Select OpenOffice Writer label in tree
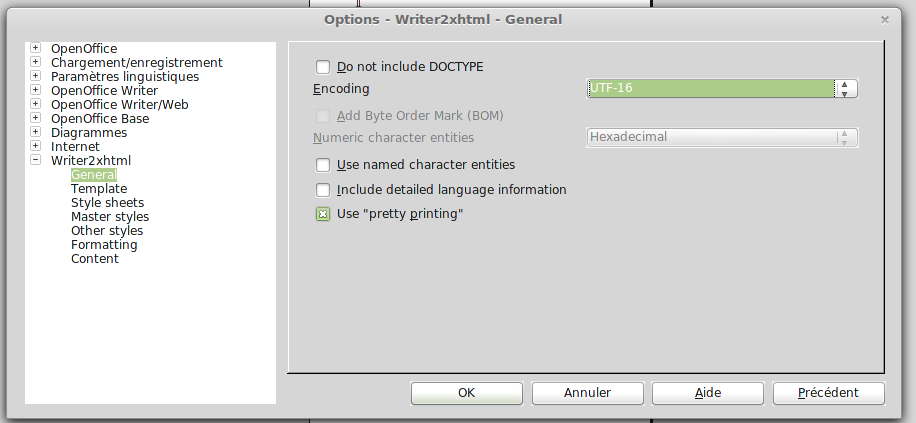The height and width of the screenshot is (423, 916). point(104,91)
